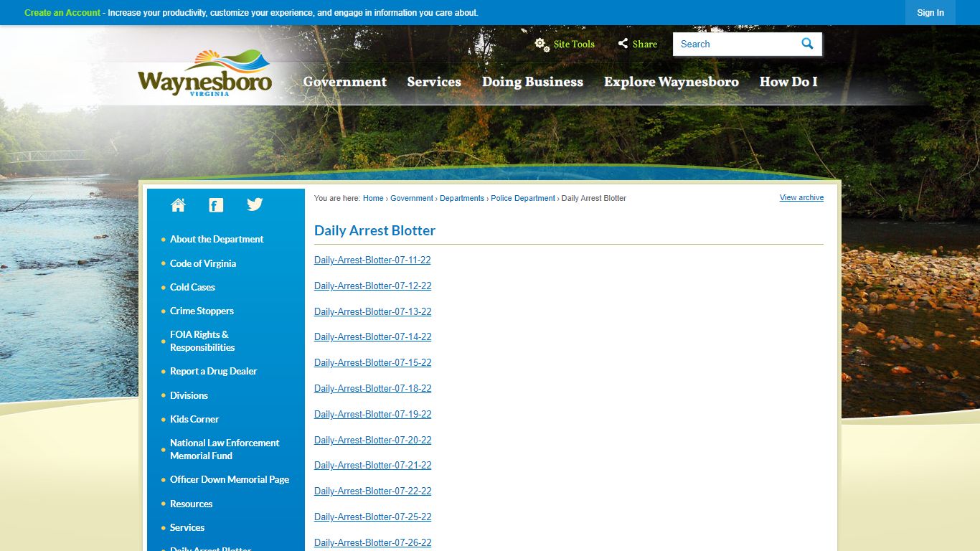Viewport: 980px width, 551px height.
Task: Click the Sign In button
Action: pos(930,13)
